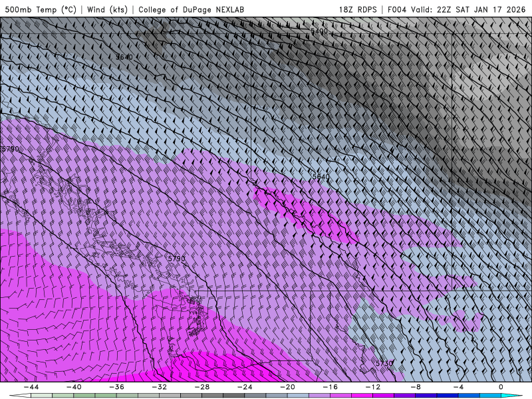
Task: Click the 5640 contour label in the gray area
Action: point(124,57)
